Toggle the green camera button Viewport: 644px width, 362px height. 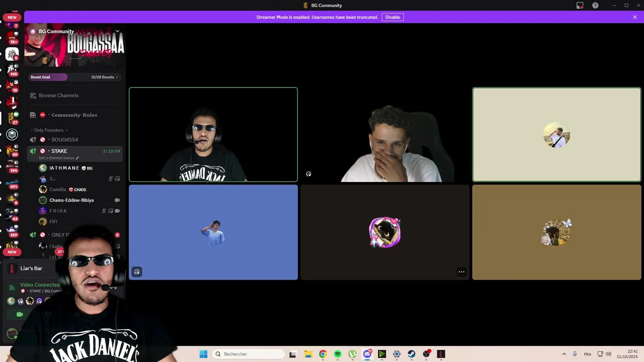click(20, 315)
